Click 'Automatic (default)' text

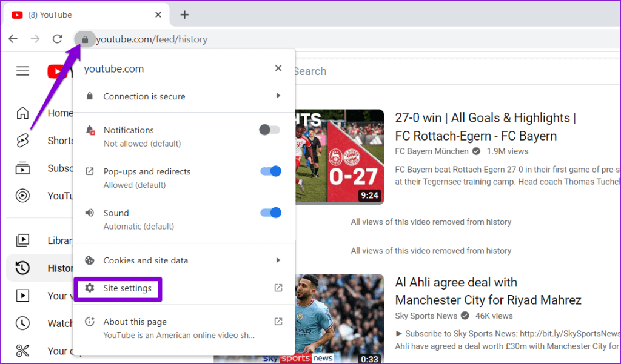(139, 227)
